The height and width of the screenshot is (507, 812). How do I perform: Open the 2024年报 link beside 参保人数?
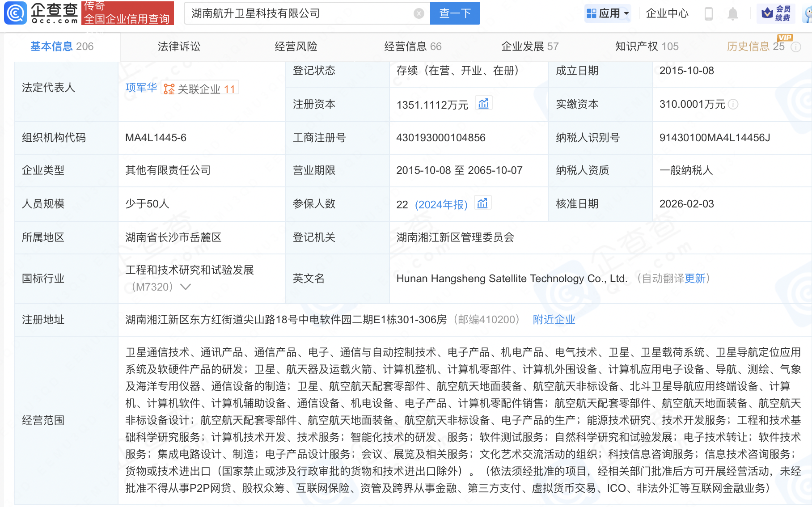pos(442,204)
